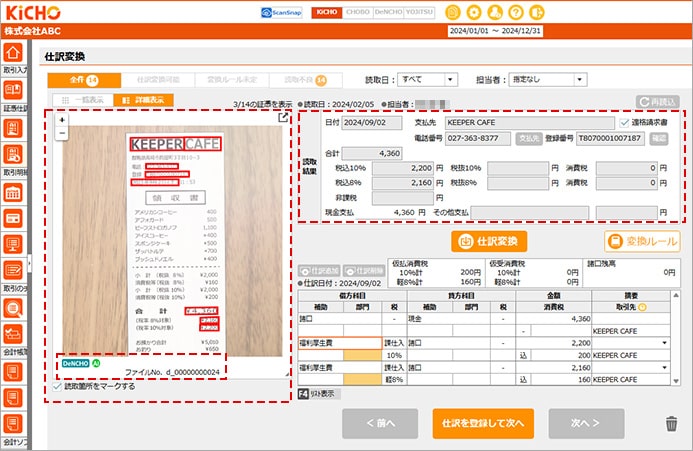Switch to the CHOBO module tab
Image resolution: width=693 pixels, height=451 pixels.
coord(358,12)
